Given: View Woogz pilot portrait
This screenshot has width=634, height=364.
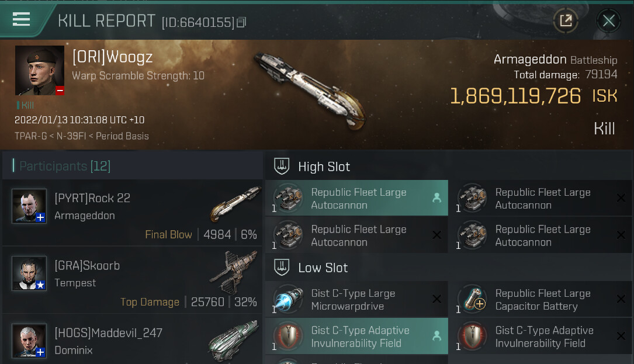Looking at the screenshot, I should pos(39,71).
